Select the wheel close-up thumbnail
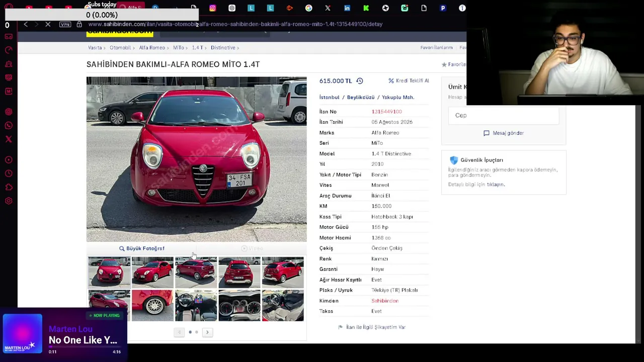Image resolution: width=644 pixels, height=362 pixels. [x=152, y=305]
